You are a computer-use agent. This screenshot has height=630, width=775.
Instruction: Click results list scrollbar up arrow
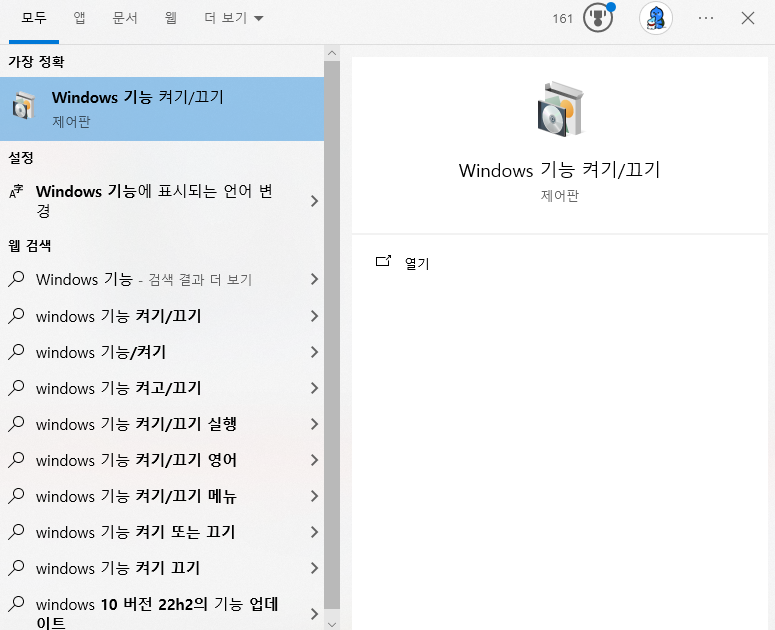[x=332, y=53]
